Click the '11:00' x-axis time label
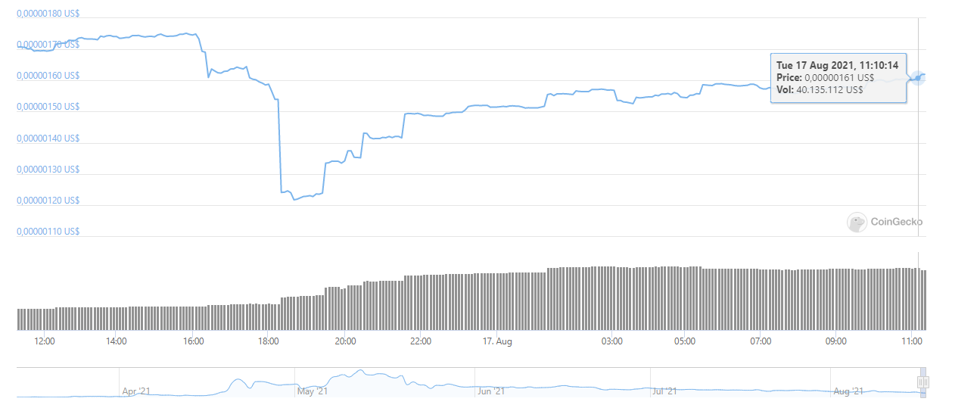Screen dimensions: 980x411 click(x=913, y=341)
